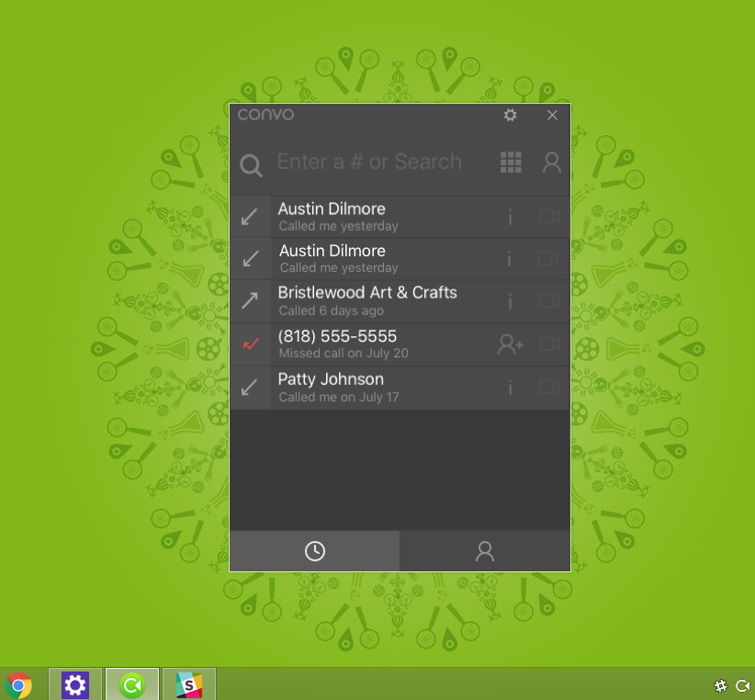The image size is (755, 700).
Task: Select the missed call from (818) 555-5555
Action: [367, 344]
